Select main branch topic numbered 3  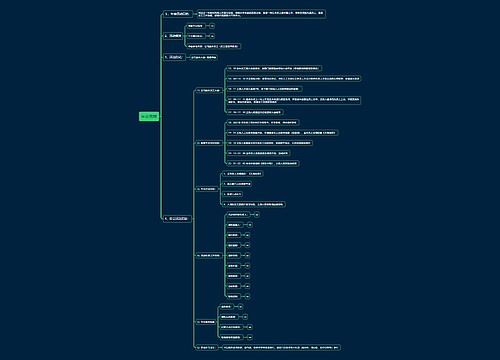pyautogui.click(x=174, y=57)
